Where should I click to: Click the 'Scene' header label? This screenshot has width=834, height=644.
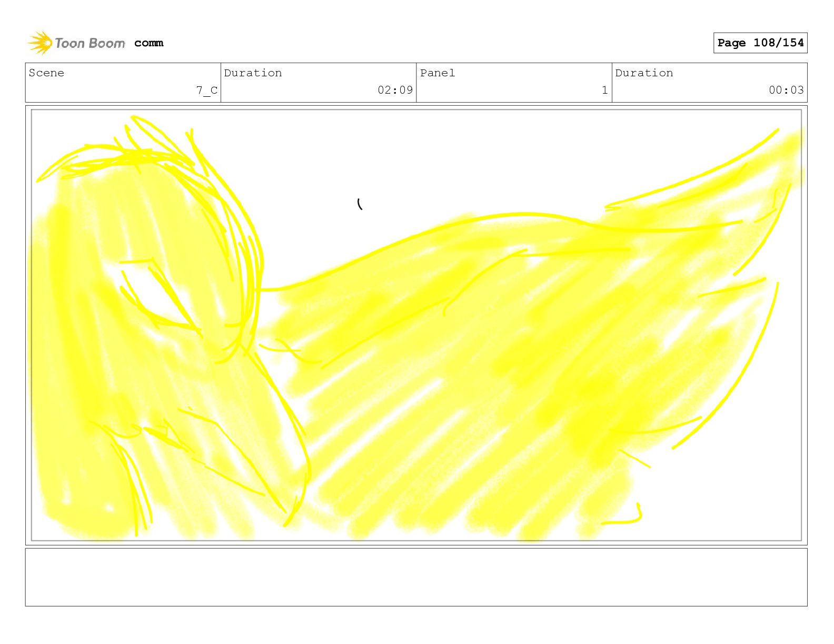coord(46,73)
